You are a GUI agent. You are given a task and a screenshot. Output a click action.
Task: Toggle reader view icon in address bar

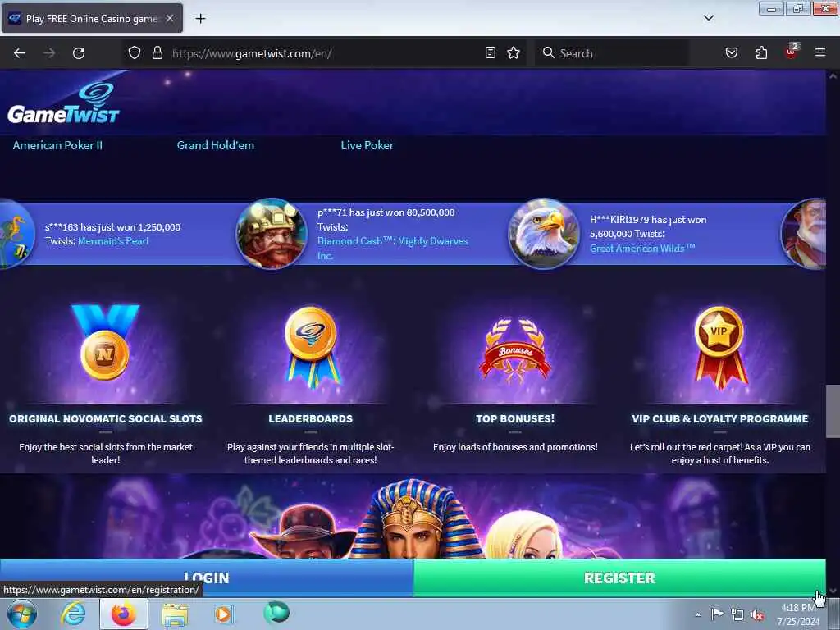point(491,52)
